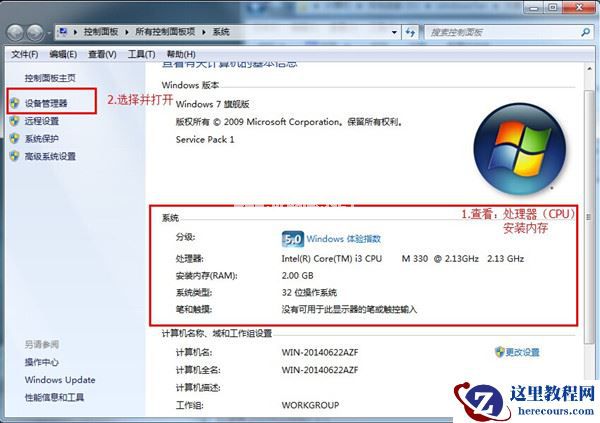
Task: Click the Windows 7 旗舰版 text
Action: (212, 104)
